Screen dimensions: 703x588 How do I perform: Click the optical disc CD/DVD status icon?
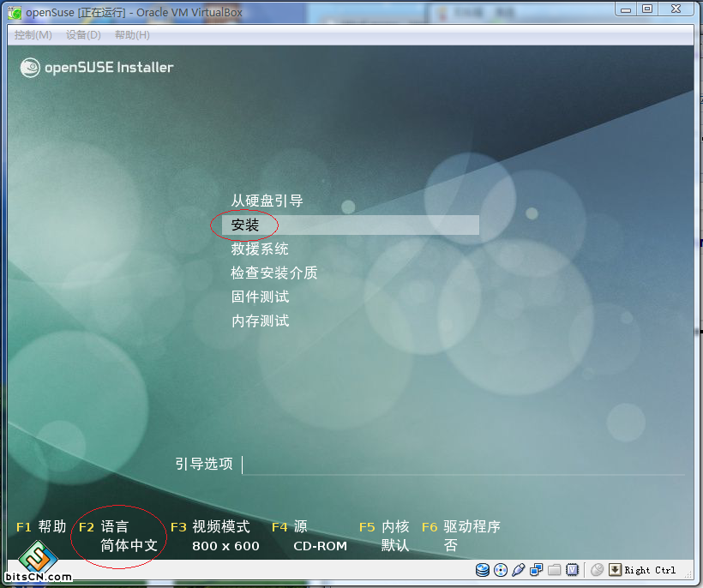coord(501,570)
